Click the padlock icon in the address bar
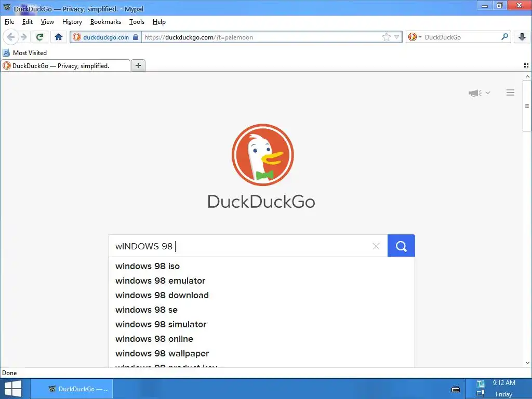This screenshot has height=399, width=532. (136, 37)
